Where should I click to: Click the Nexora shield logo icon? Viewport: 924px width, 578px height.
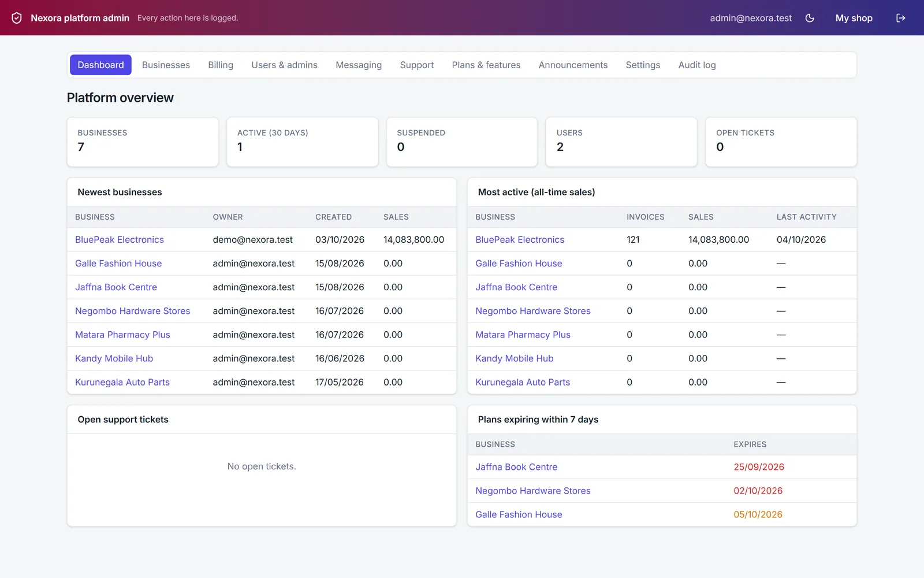coord(17,18)
